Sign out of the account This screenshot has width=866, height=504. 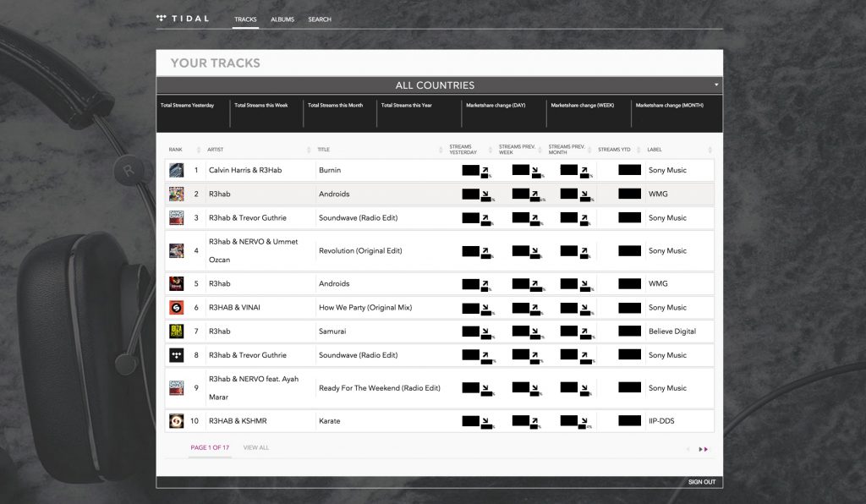702,482
